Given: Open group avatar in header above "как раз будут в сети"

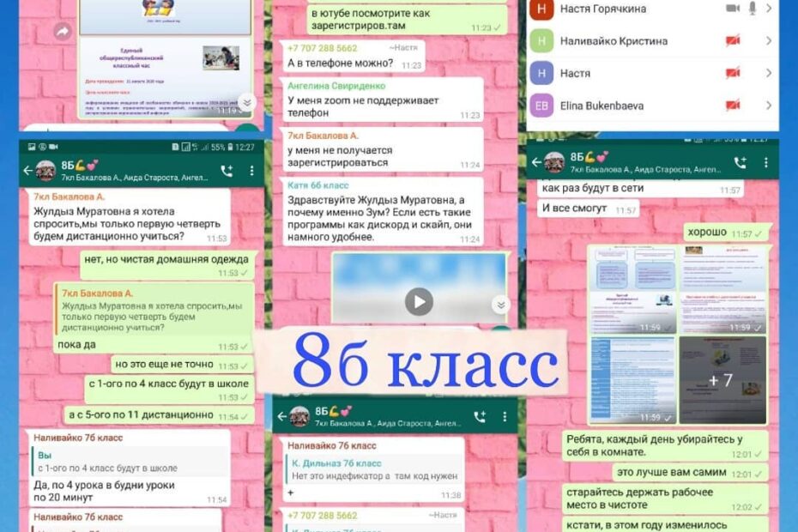Looking at the screenshot, I should click(x=554, y=162).
